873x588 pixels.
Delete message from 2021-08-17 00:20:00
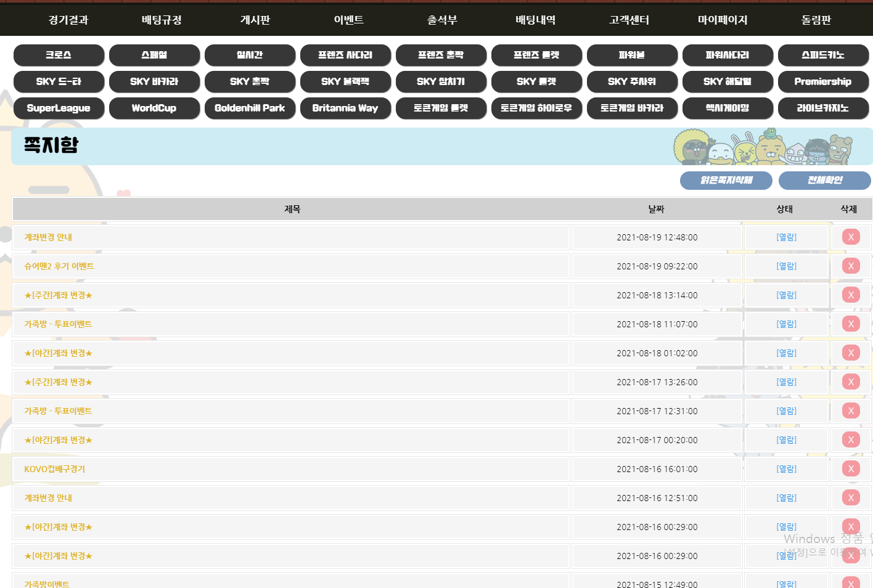pos(851,440)
